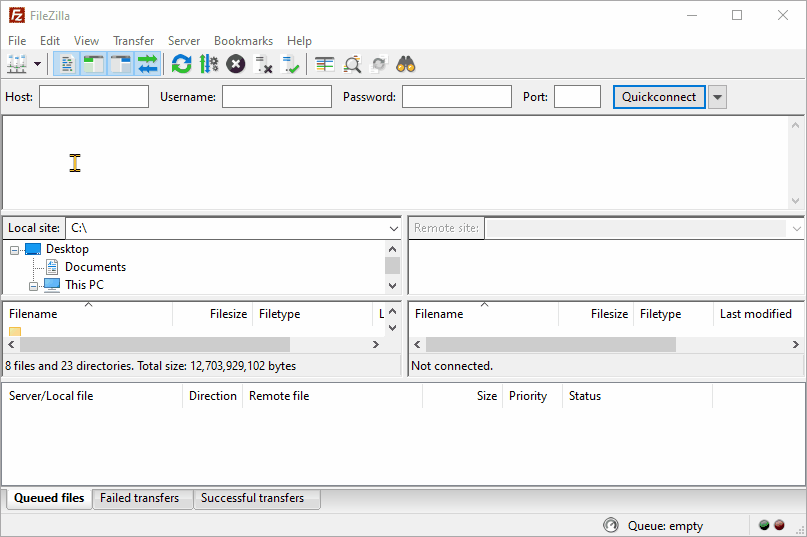The height and width of the screenshot is (537, 807).
Task: Toggle the message log display
Action: pos(67,64)
